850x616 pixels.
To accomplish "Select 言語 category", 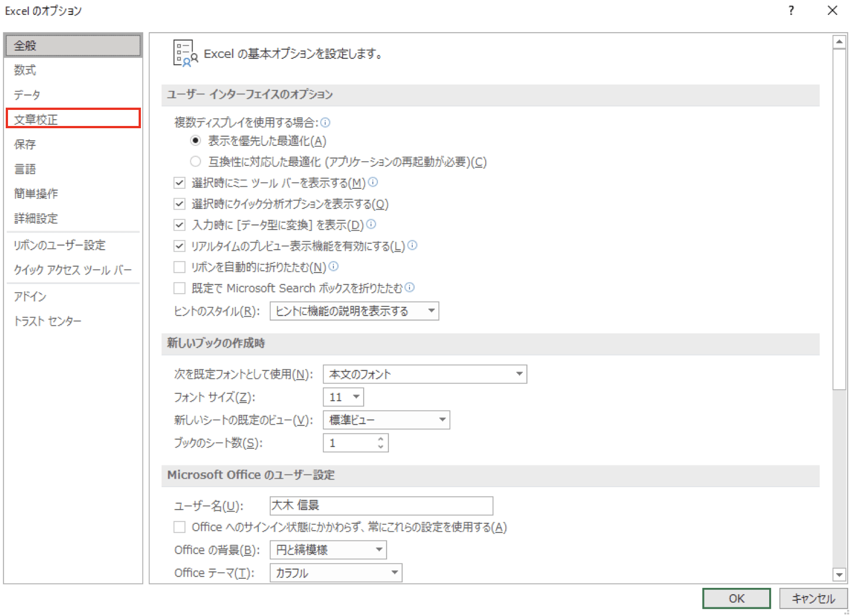I will (x=73, y=169).
